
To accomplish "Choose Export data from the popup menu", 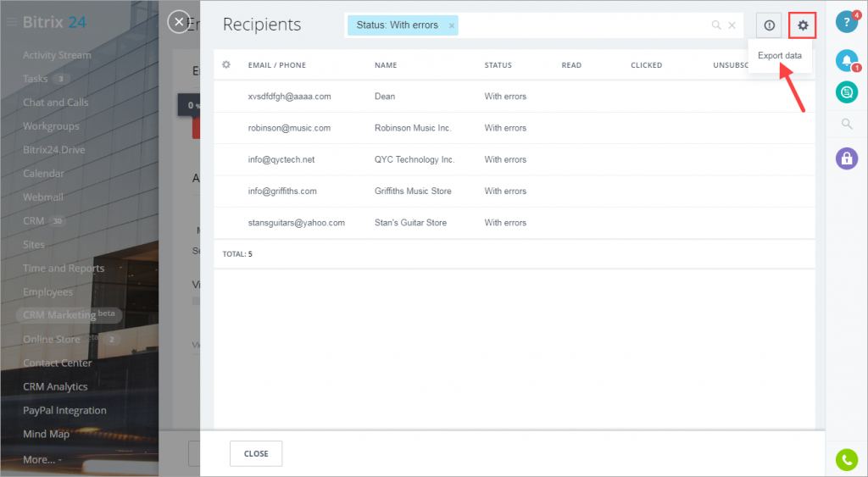I will (780, 55).
